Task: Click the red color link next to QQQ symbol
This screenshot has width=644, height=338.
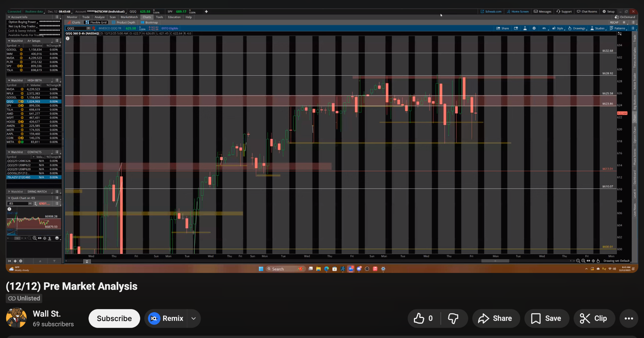Action: (94, 29)
